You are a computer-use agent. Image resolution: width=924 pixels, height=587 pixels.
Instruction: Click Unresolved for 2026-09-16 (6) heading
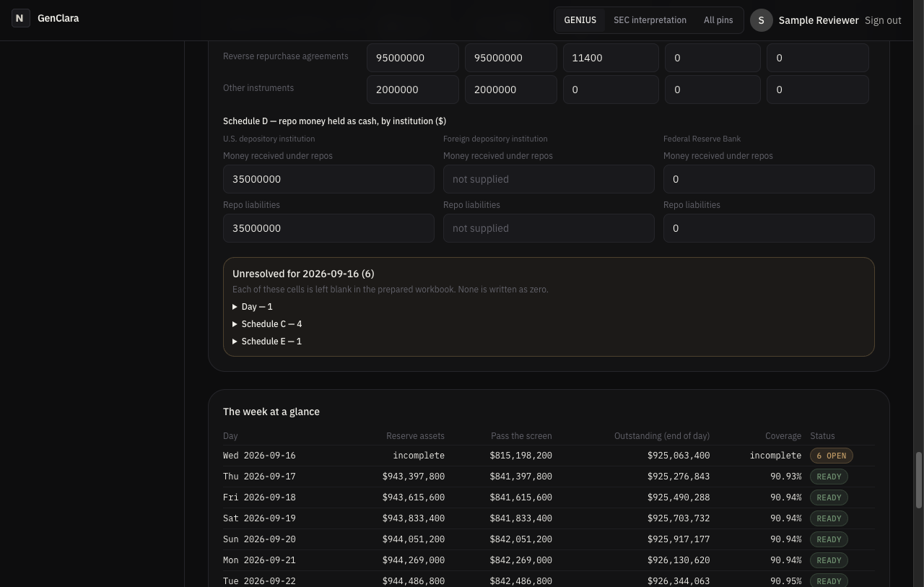tap(303, 274)
